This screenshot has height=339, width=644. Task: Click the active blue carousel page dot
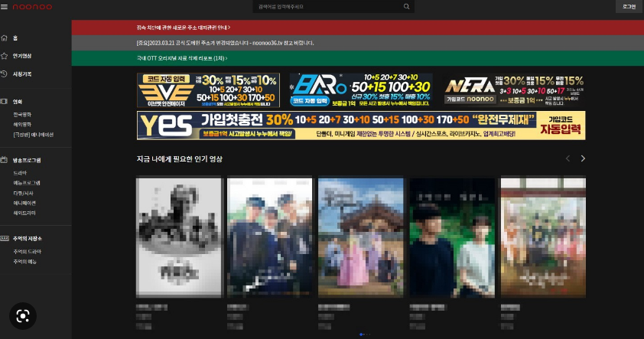pyautogui.click(x=361, y=334)
